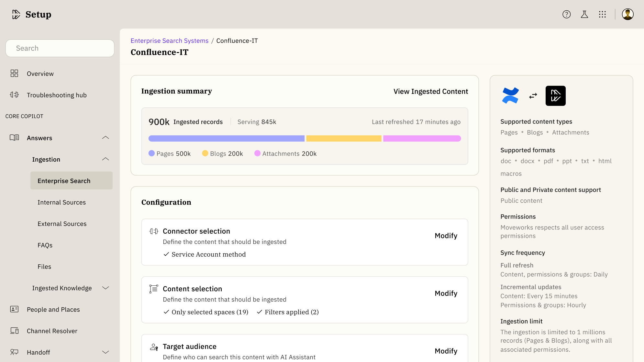This screenshot has height=362, width=644.
Task: Click the Confluence logo icon
Action: (x=510, y=96)
